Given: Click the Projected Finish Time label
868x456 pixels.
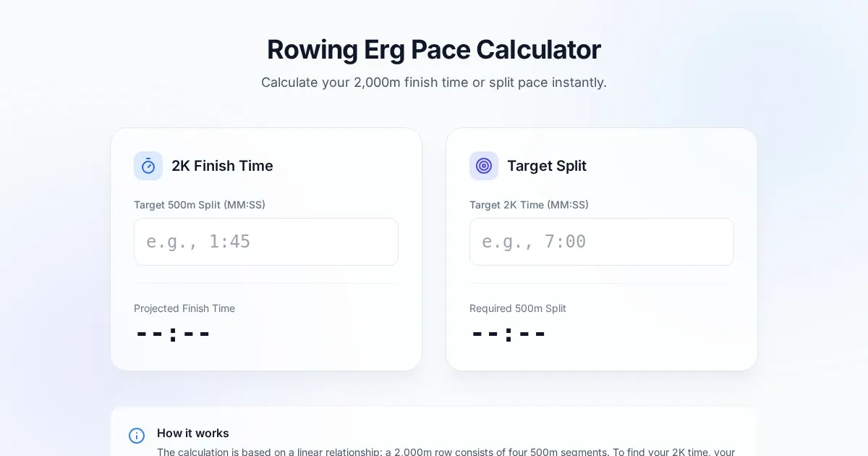Looking at the screenshot, I should (x=184, y=308).
